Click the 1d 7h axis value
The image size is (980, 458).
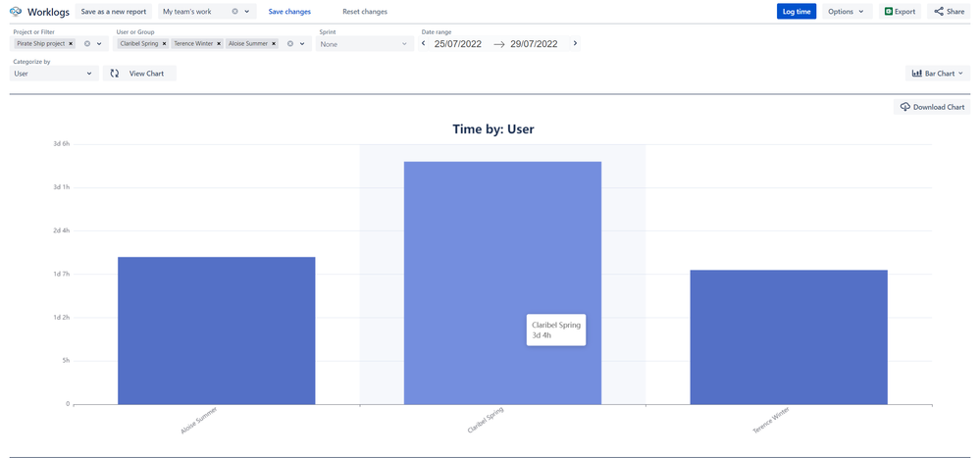click(x=61, y=274)
